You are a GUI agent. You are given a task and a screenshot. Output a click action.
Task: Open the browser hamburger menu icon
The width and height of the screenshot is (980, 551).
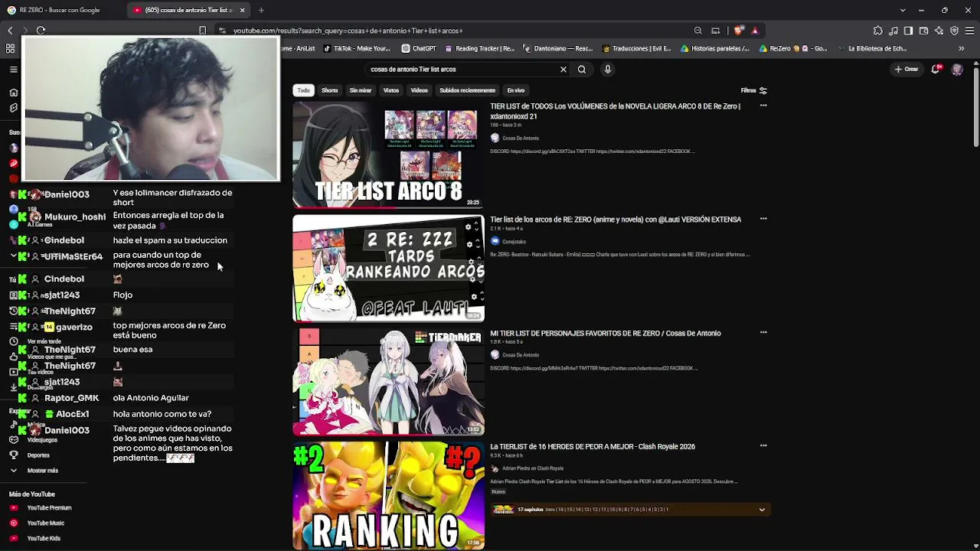[x=970, y=31]
